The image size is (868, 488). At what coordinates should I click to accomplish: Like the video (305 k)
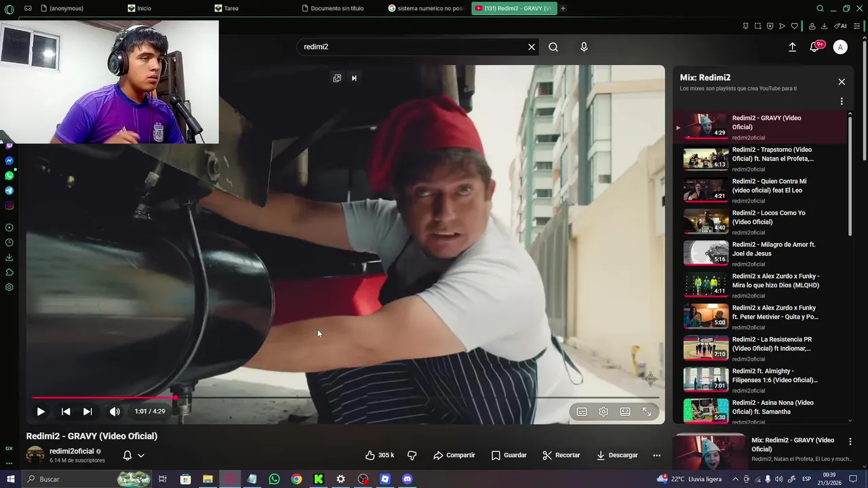click(x=380, y=455)
